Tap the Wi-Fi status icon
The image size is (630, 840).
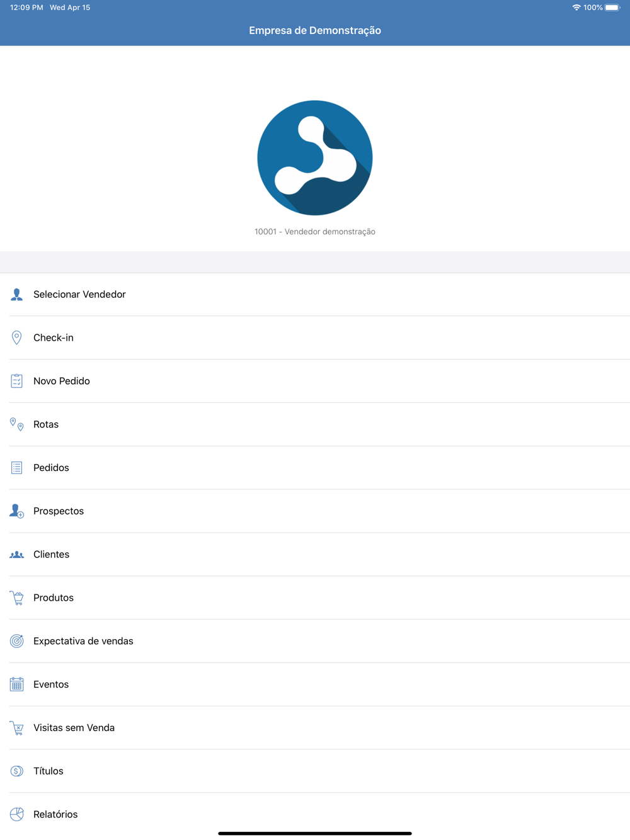coord(576,8)
